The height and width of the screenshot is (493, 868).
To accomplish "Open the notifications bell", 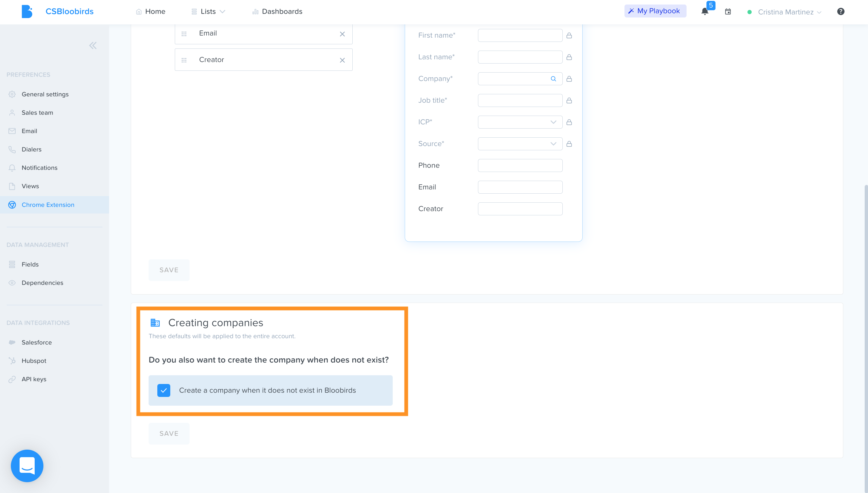I will [x=705, y=11].
